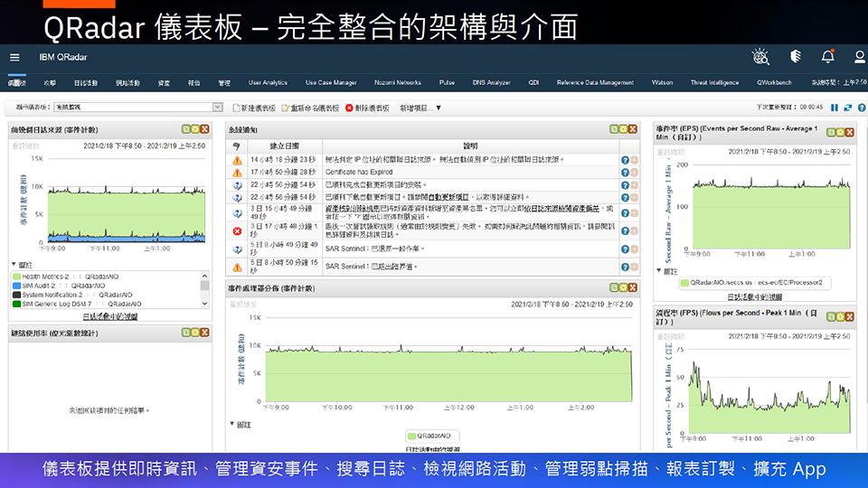868x488 pixels.
Task: Open settings of the top log sources panel
Action: [195, 129]
